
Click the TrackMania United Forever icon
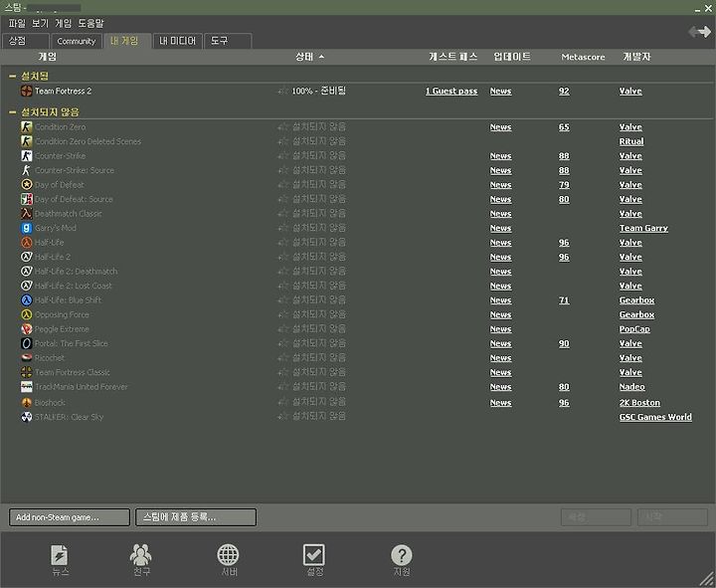27,387
